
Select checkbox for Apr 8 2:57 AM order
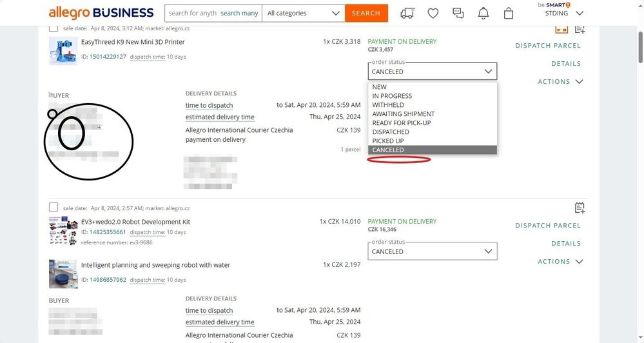[54, 206]
